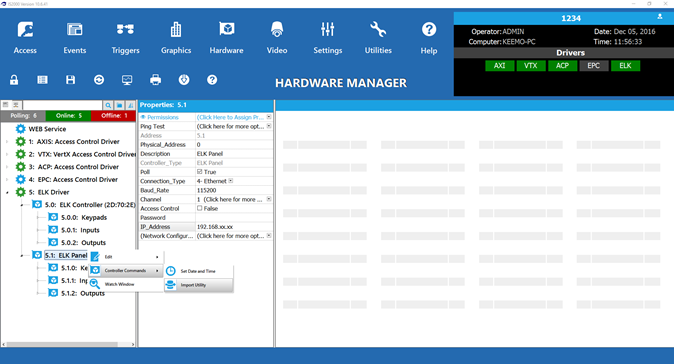
Task: Click the Set Date and Time clock icon
Action: 171,271
